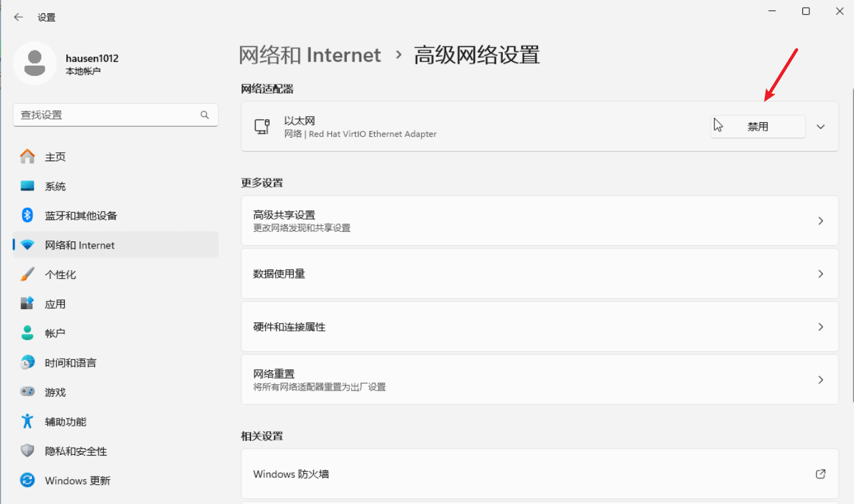854x504 pixels.
Task: Navigate using the 网络和 Internet breadcrumb
Action: (x=310, y=55)
